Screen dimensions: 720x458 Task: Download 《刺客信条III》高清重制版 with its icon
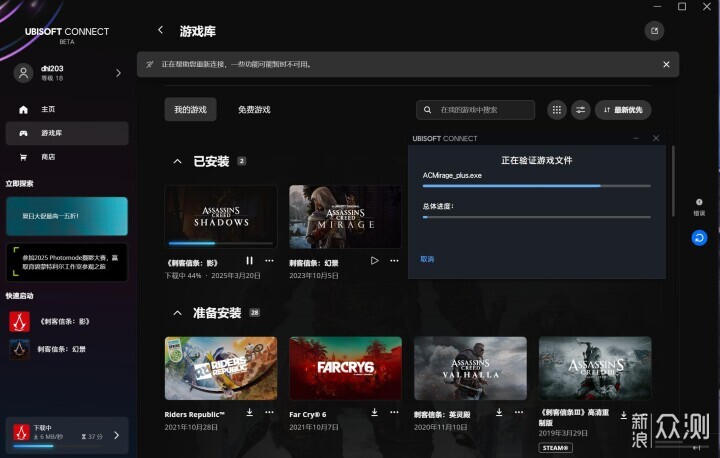click(624, 415)
